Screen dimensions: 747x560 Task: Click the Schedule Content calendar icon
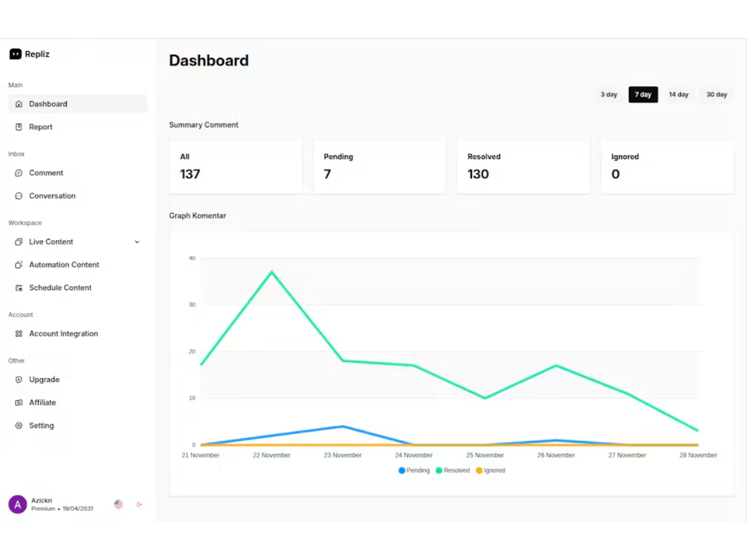point(19,288)
